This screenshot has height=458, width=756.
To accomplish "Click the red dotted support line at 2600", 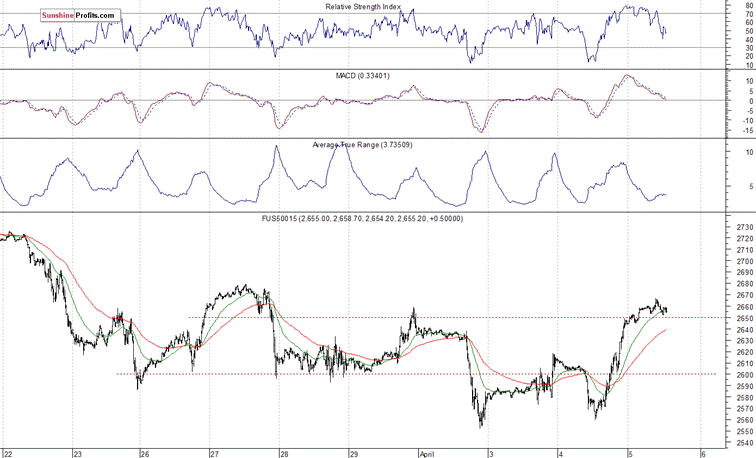I will coord(300,374).
